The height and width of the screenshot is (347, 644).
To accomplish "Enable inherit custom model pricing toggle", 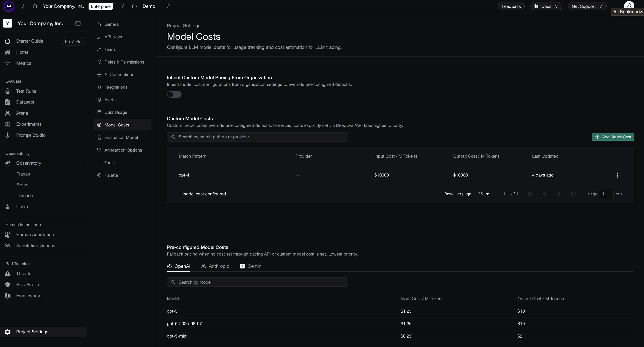I will [174, 94].
